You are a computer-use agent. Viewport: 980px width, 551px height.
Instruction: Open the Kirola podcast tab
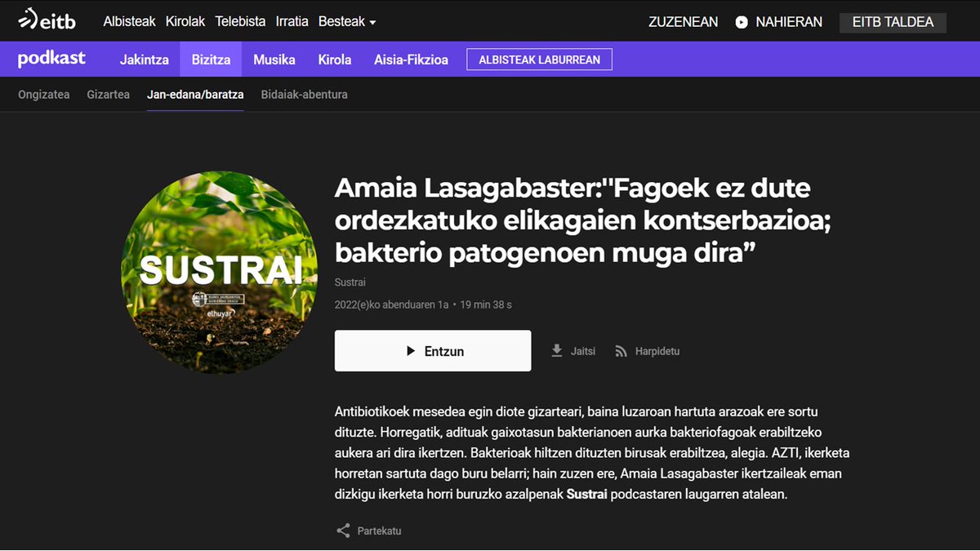click(335, 60)
